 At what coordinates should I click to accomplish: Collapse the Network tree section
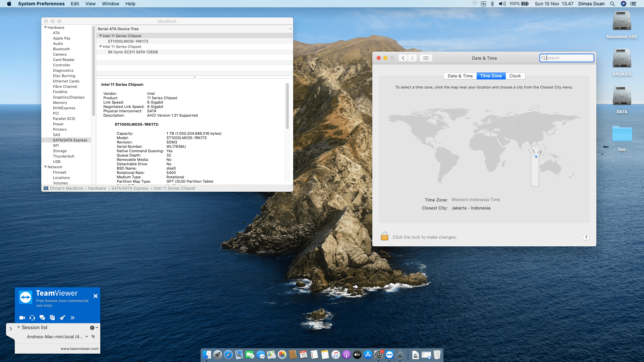(x=45, y=167)
